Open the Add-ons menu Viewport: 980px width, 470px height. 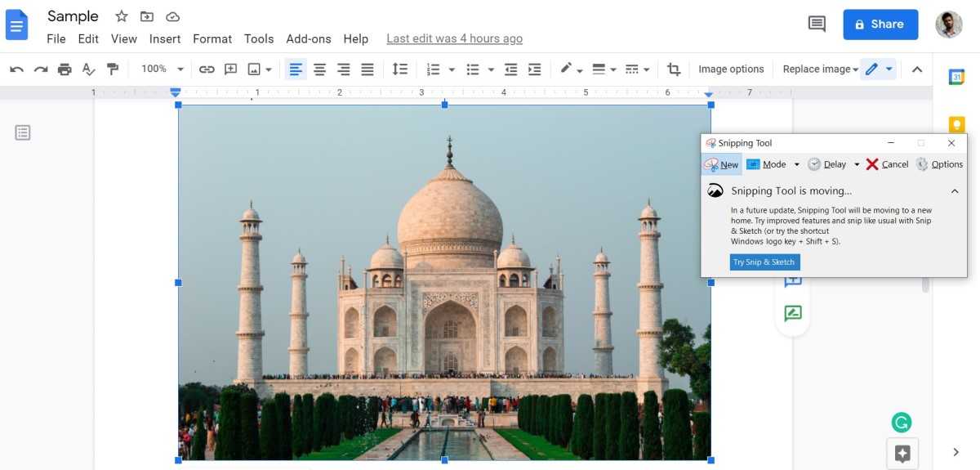coord(308,38)
